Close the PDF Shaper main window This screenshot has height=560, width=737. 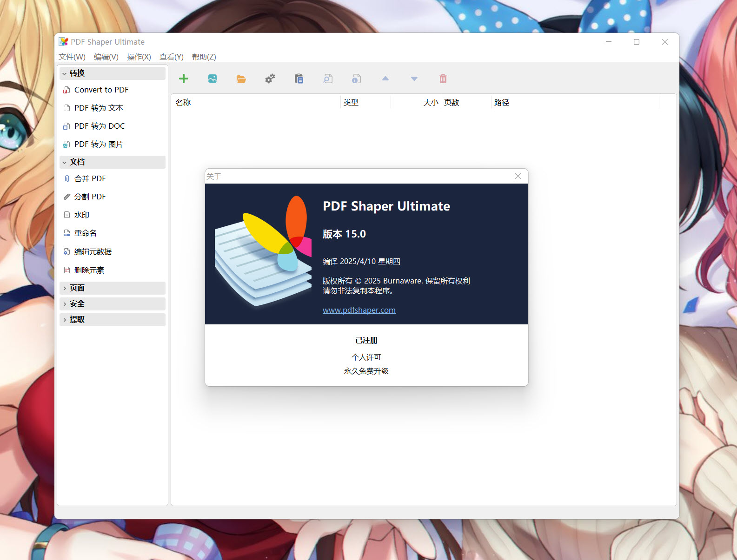[665, 42]
